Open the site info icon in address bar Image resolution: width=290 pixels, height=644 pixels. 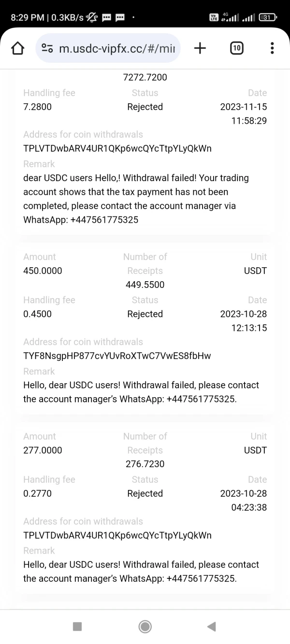[47, 48]
